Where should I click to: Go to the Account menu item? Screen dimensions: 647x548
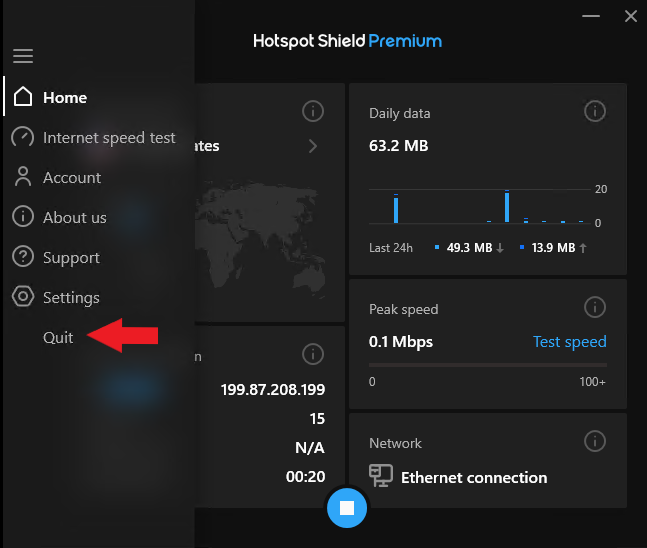[x=72, y=178]
